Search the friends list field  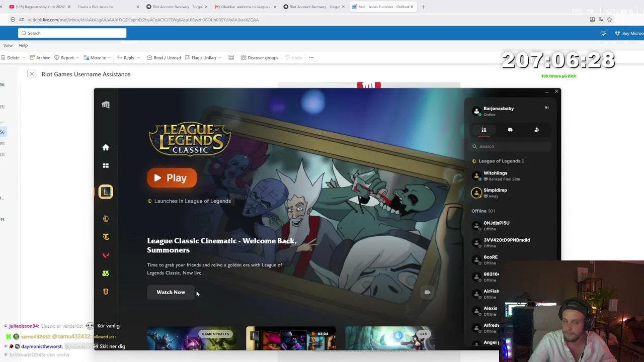tap(511, 146)
